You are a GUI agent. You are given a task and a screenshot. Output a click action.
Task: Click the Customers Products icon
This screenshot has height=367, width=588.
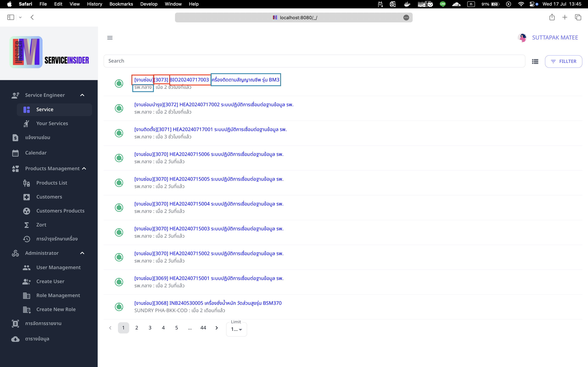click(x=26, y=211)
